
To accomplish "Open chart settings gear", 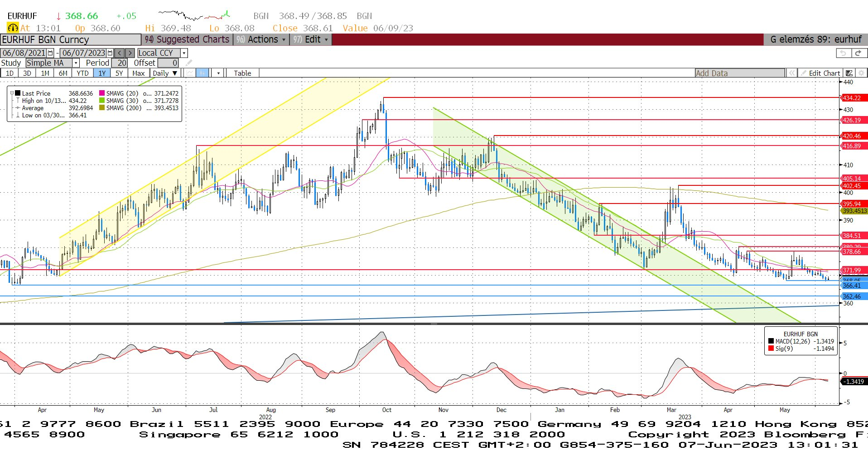I will click(x=862, y=73).
